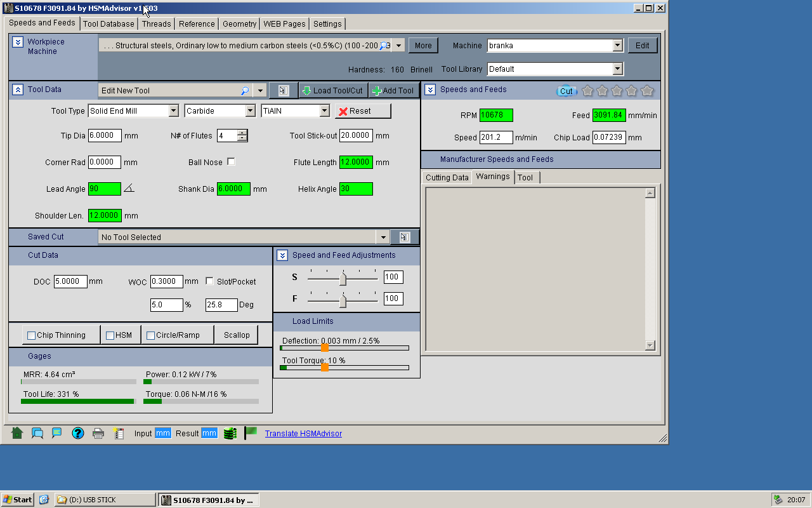The image size is (812, 508).
Task: Open the Tool Type dropdown
Action: point(174,111)
